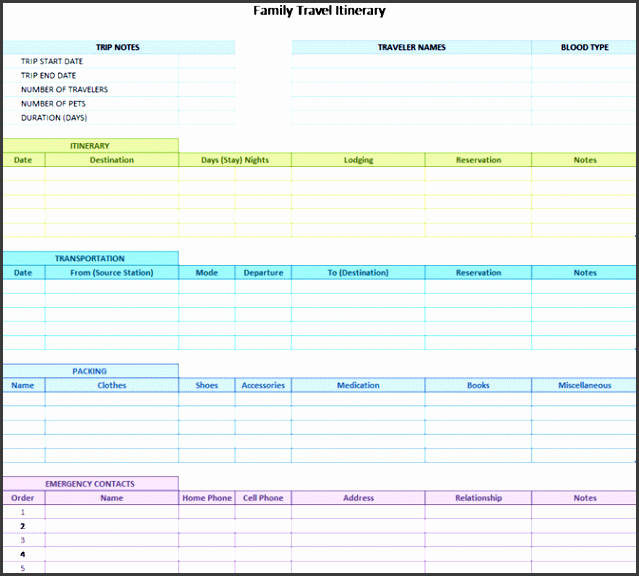The image size is (639, 576).
Task: Select the TRANSPORTATION section header
Action: coord(90,258)
